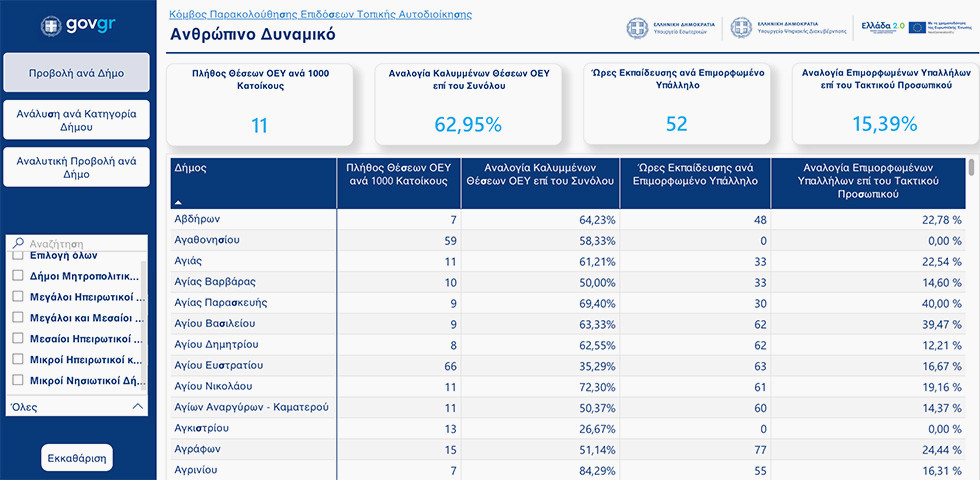The image size is (980, 480).
Task: Click the gov.gr logo in the sidebar
Action: pyautogui.click(x=77, y=25)
